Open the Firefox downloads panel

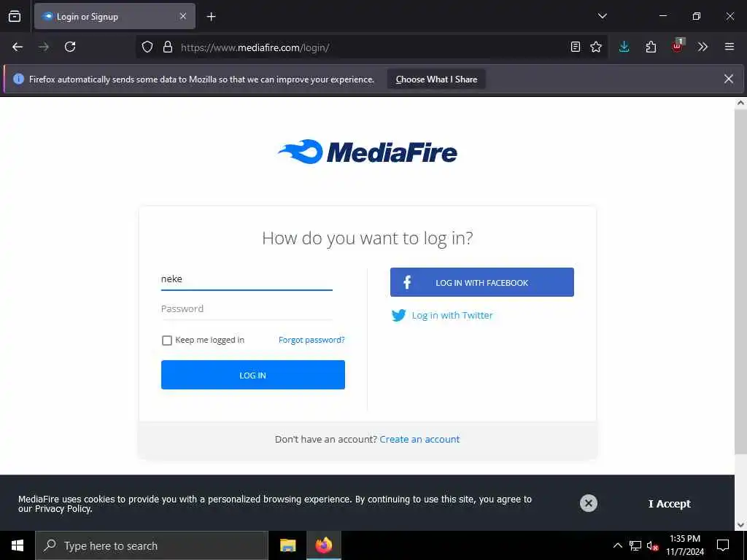624,47
